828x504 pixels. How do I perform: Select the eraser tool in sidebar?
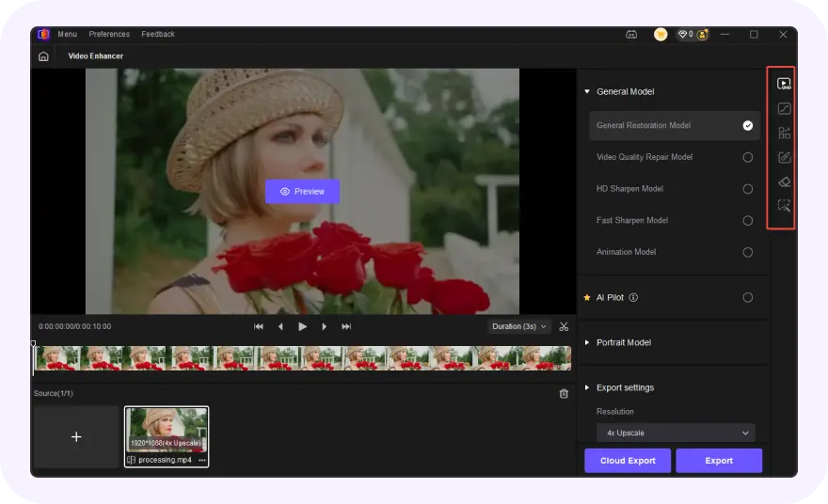click(x=784, y=181)
